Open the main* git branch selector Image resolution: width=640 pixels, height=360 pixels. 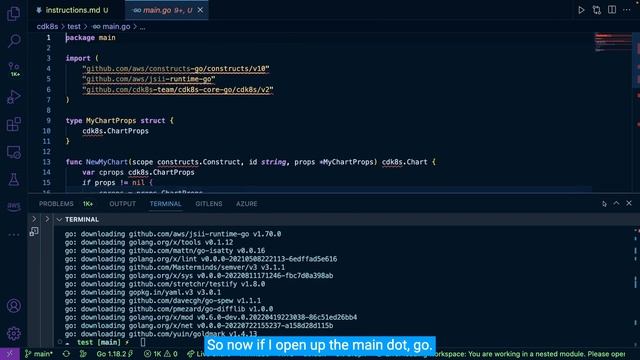[39, 354]
